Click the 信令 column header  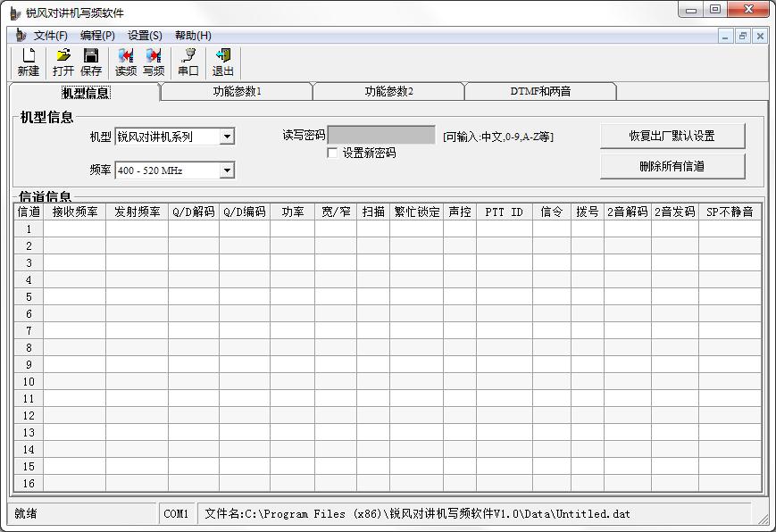click(552, 212)
